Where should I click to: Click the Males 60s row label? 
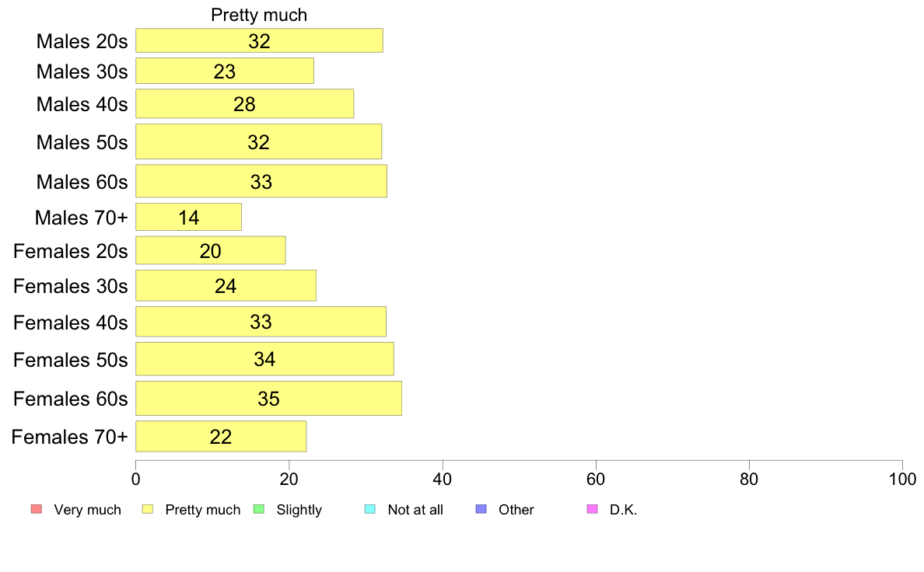point(82,182)
